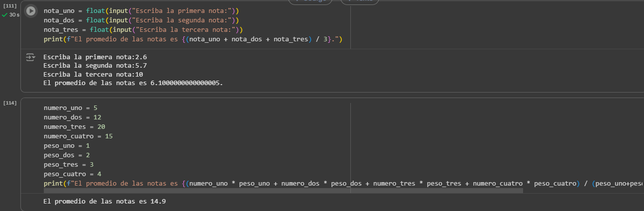Click the line peso_cuatro = 4
This screenshot has height=211, width=644.
pos(72,174)
